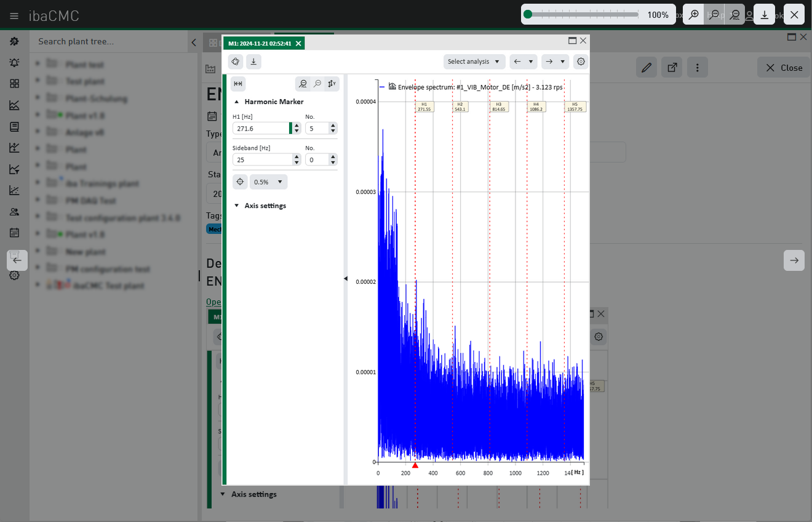The height and width of the screenshot is (522, 812).
Task: Click the H3 814.65 harmonic marker label
Action: (499, 106)
